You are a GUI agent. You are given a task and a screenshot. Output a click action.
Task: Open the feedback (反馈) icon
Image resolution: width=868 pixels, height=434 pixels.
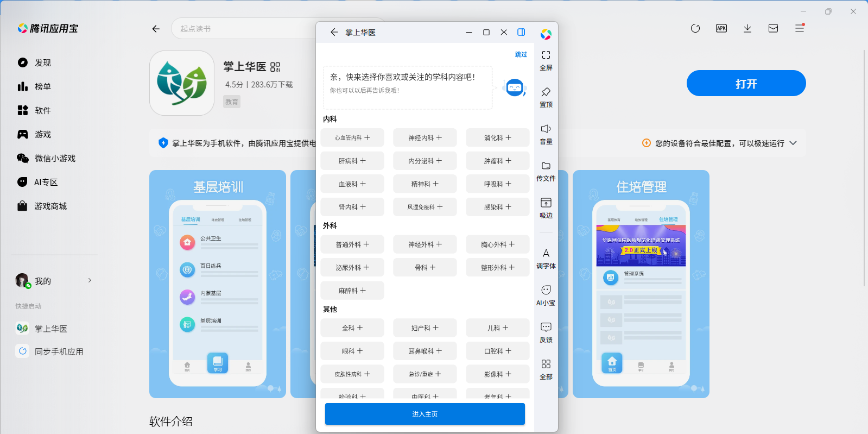click(x=546, y=328)
